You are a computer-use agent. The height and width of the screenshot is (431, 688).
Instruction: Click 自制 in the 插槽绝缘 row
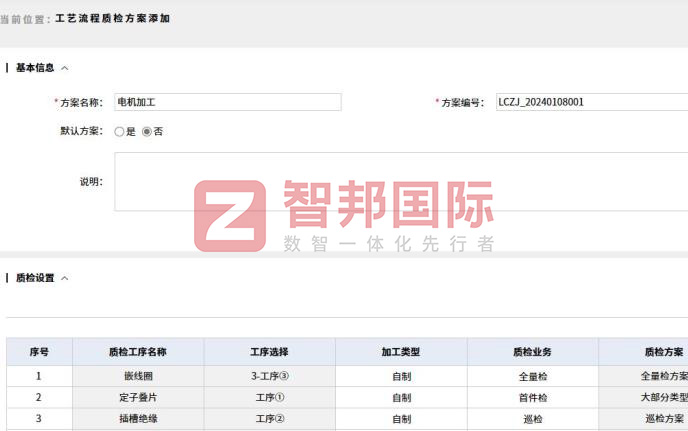click(401, 419)
